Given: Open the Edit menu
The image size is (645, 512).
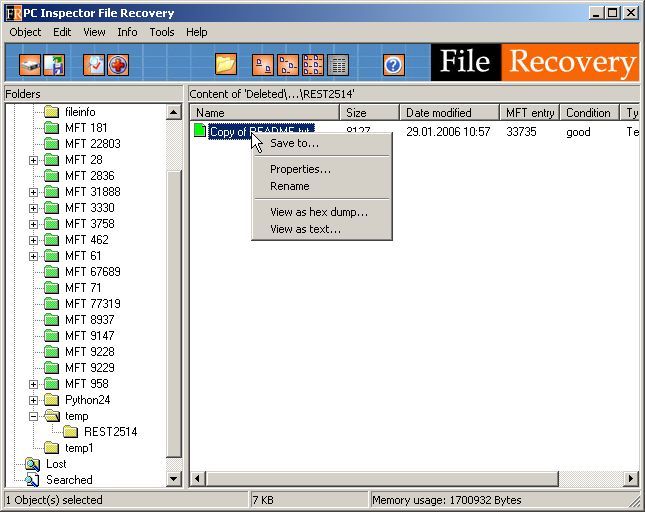Looking at the screenshot, I should click(x=62, y=32).
